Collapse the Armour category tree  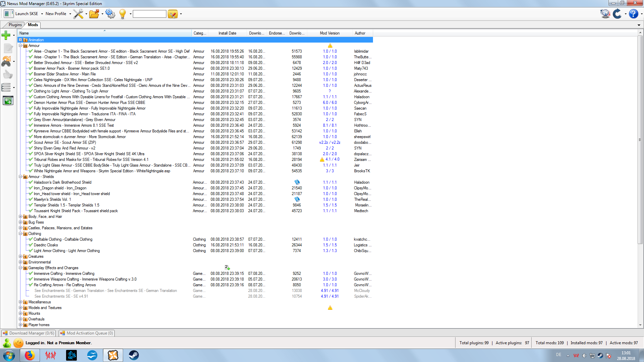click(20, 46)
